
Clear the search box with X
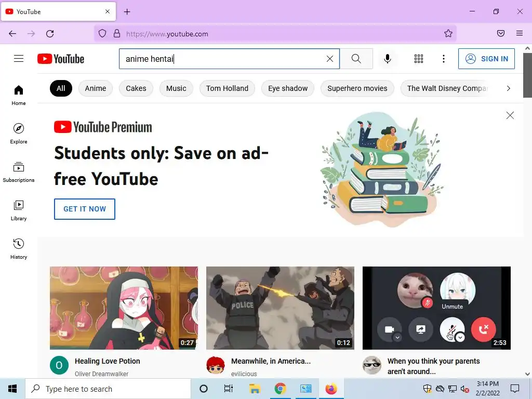coord(330,59)
